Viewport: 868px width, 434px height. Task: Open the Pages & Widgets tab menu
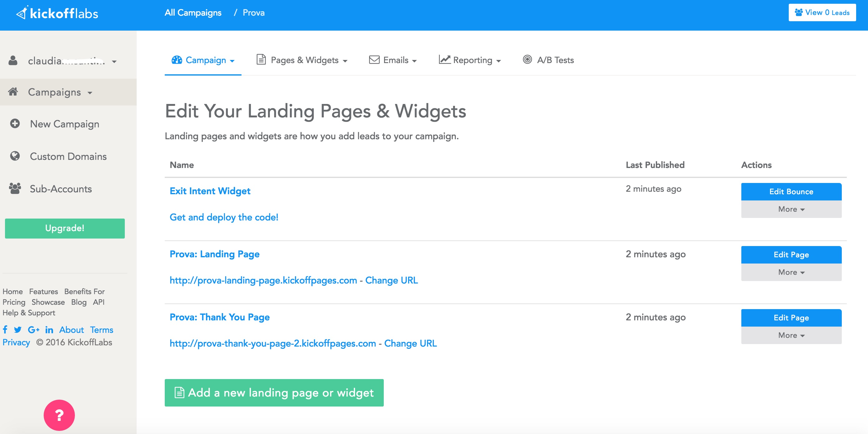click(x=302, y=60)
